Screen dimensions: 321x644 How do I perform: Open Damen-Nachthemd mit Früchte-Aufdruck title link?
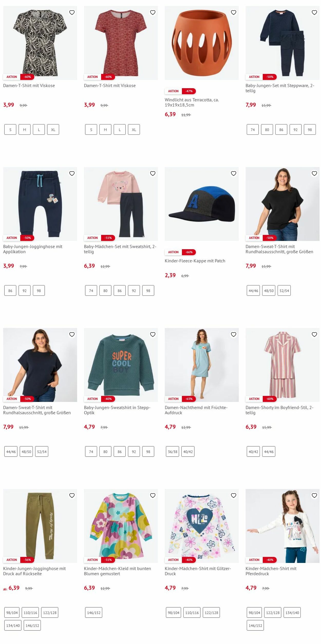click(x=196, y=410)
